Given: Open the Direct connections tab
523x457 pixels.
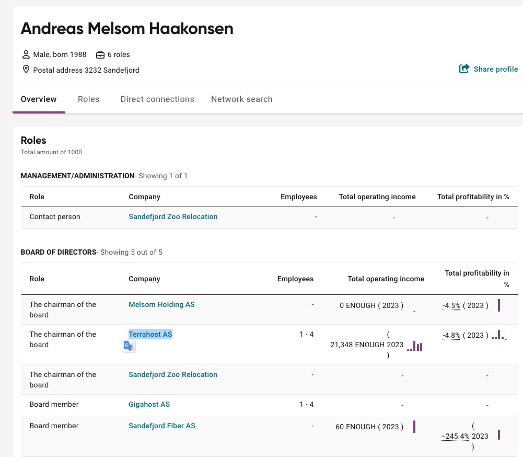Looking at the screenshot, I should [x=157, y=99].
